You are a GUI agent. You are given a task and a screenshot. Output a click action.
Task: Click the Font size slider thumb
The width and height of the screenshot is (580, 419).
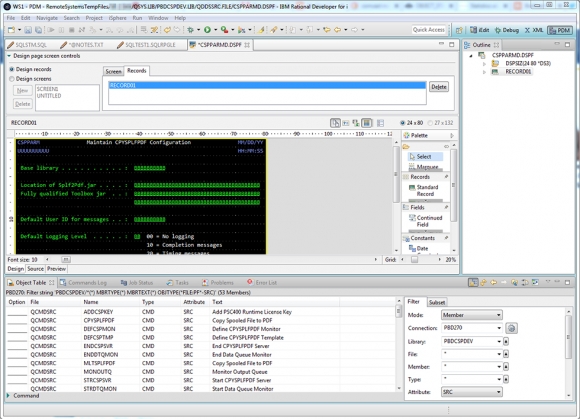(66, 260)
